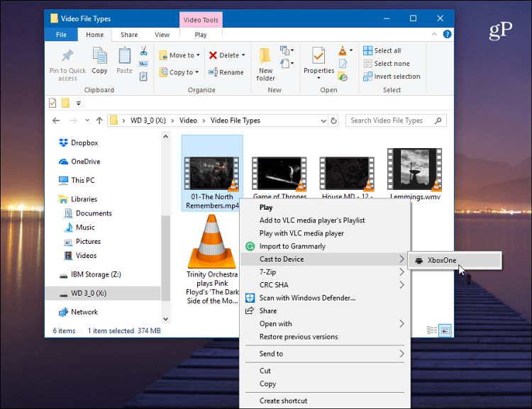Screen dimensions: 532x409
Task: Select the Game of Thrones video thumbnail
Action: tap(279, 173)
